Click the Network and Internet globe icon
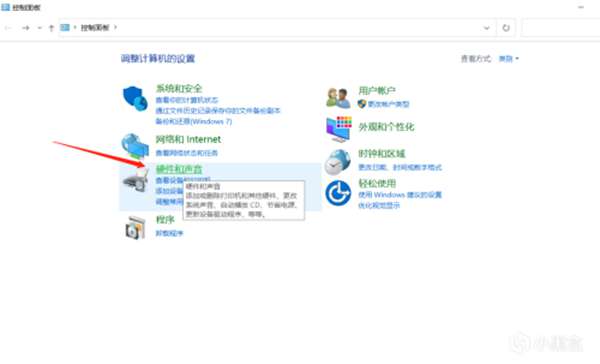This screenshot has height=364, width=600. (x=135, y=146)
